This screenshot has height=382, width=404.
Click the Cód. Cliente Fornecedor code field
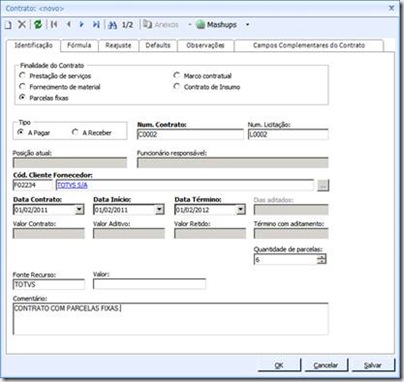coord(32,185)
